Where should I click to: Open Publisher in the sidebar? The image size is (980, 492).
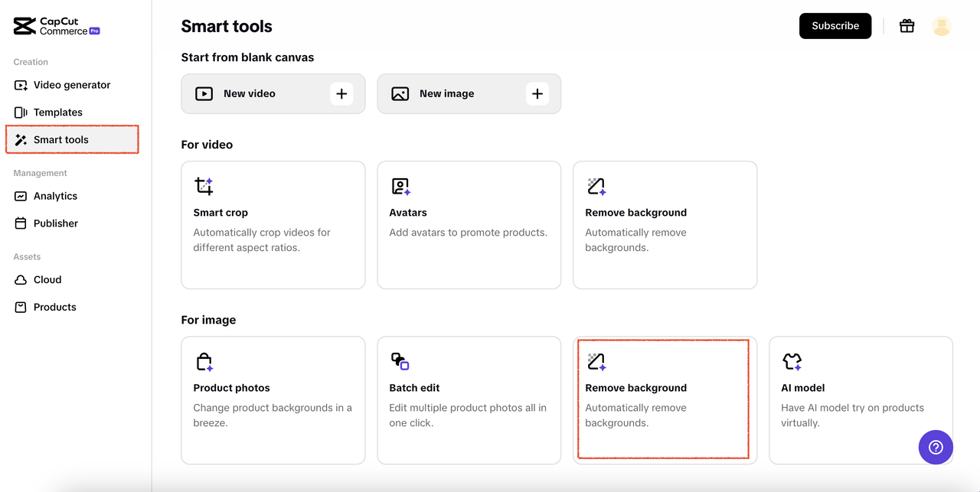55,223
